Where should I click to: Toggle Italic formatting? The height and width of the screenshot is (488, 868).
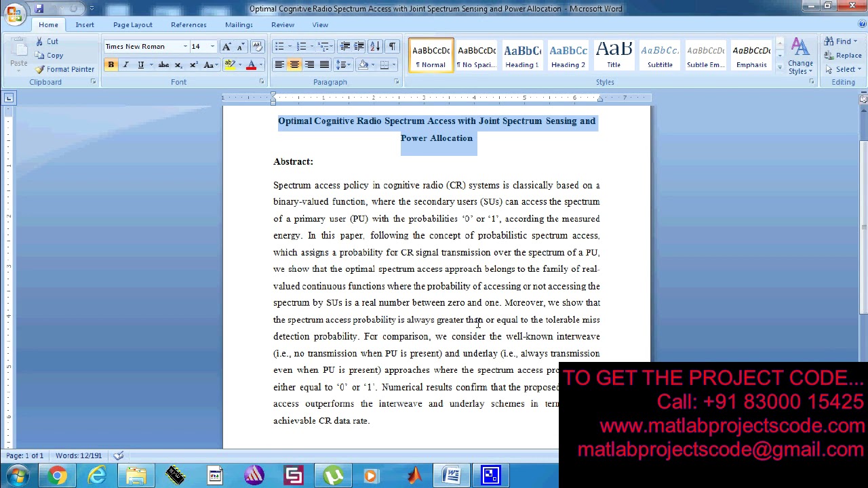(x=125, y=65)
